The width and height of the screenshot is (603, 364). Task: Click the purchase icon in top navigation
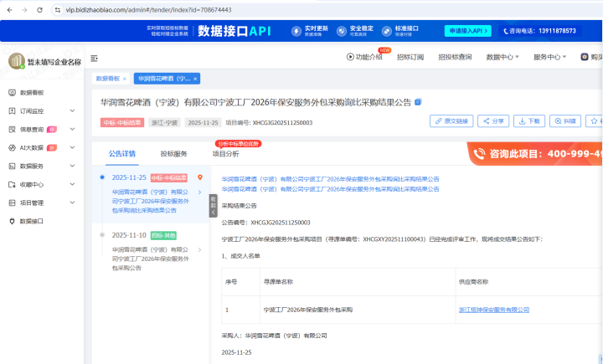pyautogui.click(x=585, y=57)
